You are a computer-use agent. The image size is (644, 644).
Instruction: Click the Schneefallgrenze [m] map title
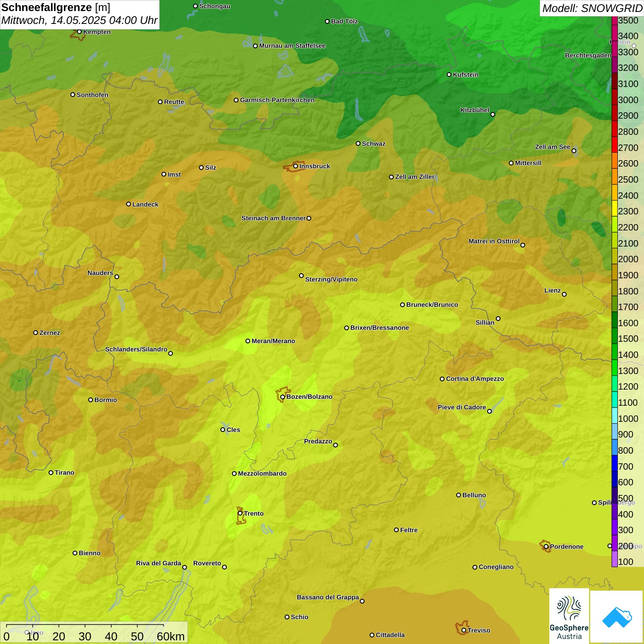coord(56,7)
